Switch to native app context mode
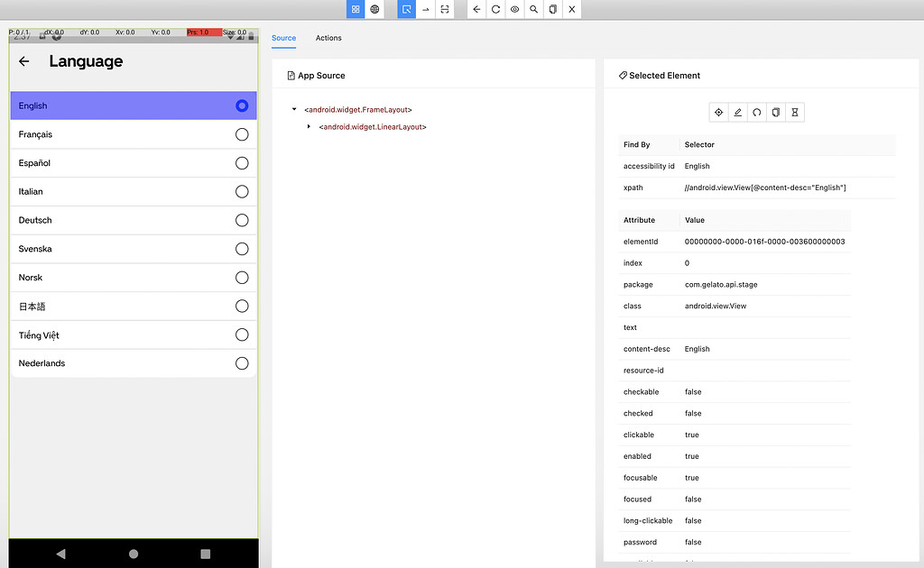The width and height of the screenshot is (924, 568). click(355, 9)
